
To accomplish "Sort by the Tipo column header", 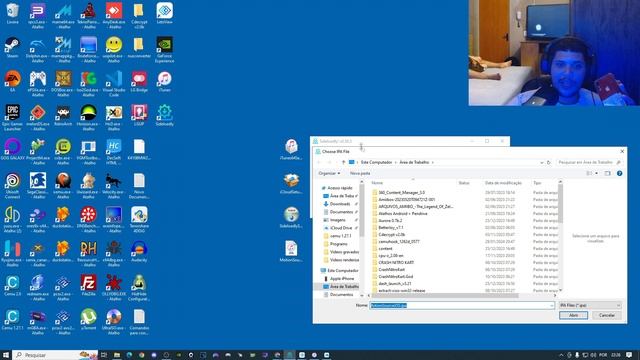I will coord(537,183).
